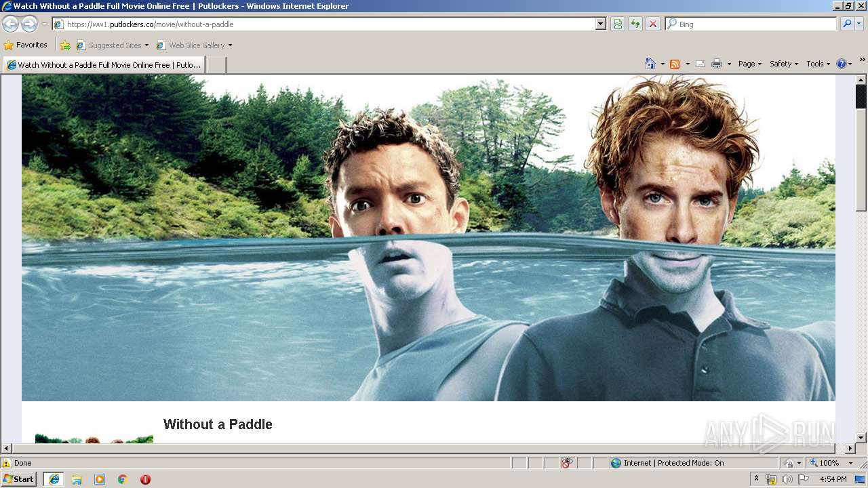Click the Stop loading red X icon
The width and height of the screenshot is (868, 488).
click(x=652, y=24)
